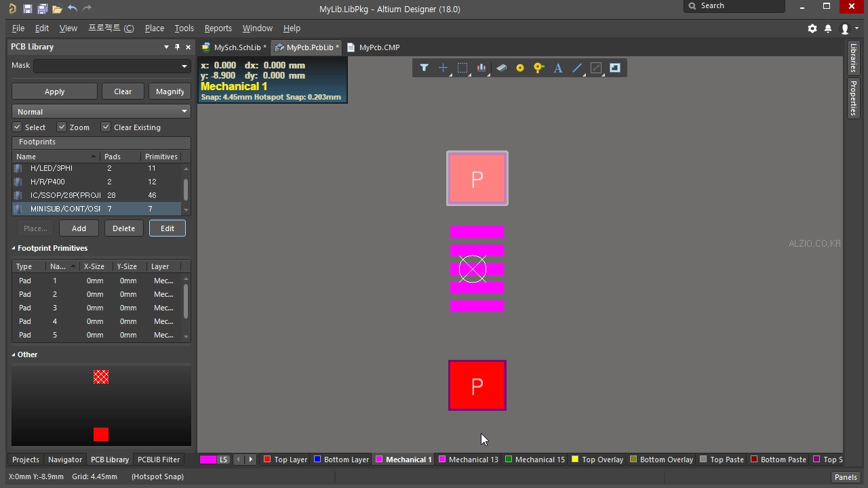The image size is (868, 488).
Task: Toggle the Zoom checkbox
Action: (x=61, y=127)
